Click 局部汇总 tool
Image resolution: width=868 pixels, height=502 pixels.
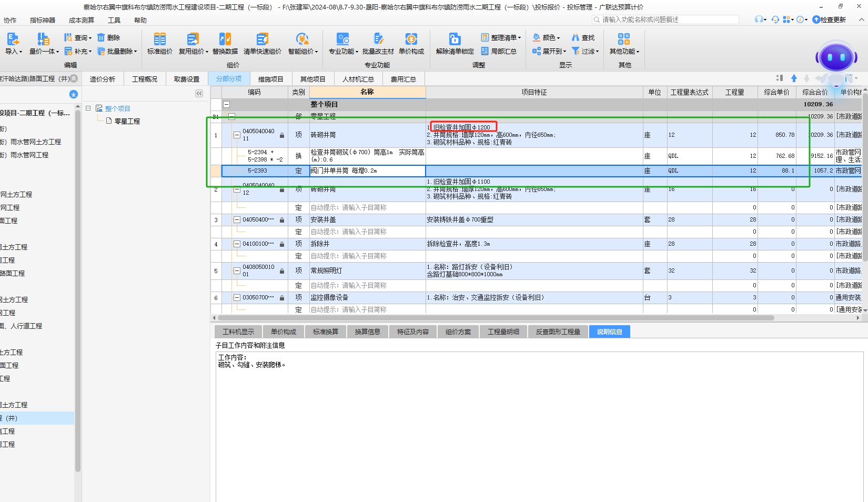click(x=498, y=51)
